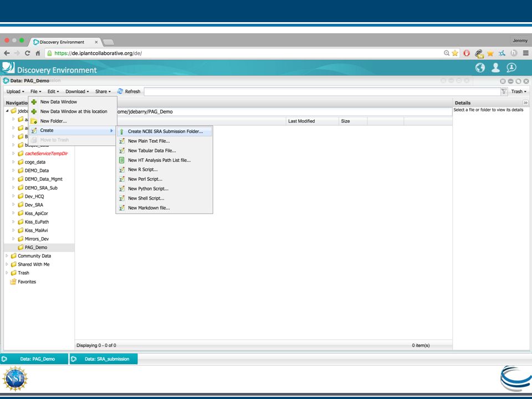Select the Kiss_EuPath folder
Image resolution: width=532 pixels, height=399 pixels.
point(37,222)
